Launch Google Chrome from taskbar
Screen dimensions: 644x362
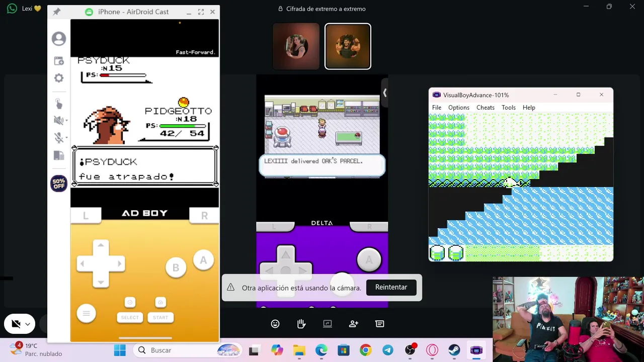point(365,350)
